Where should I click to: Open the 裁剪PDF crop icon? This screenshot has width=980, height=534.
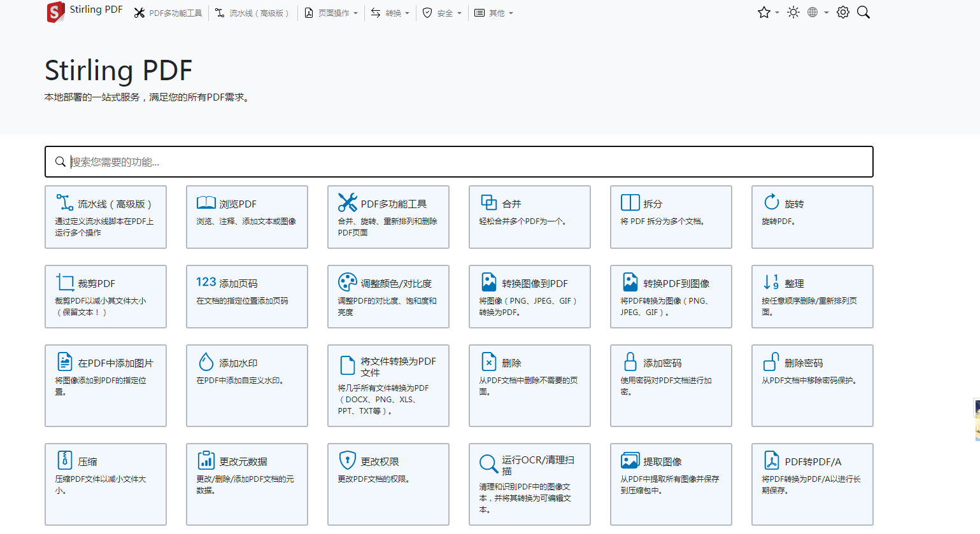[64, 282]
